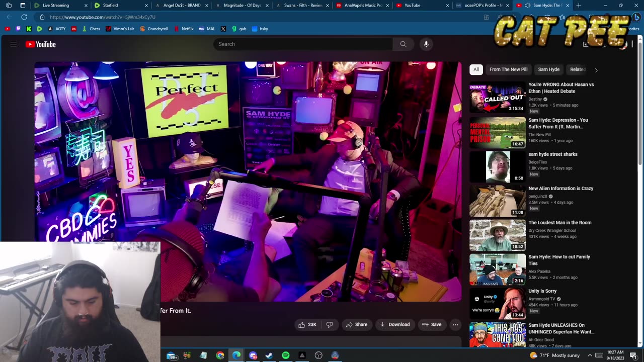Open the Twitch bookmark icon

[x=19, y=29]
